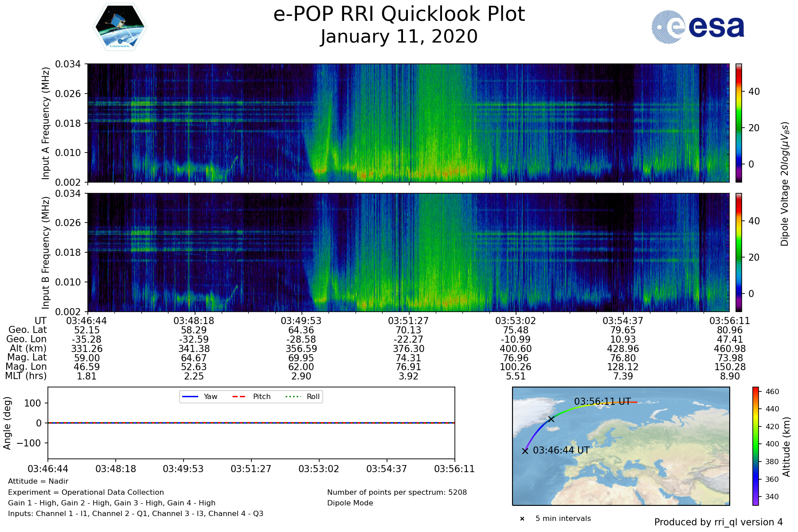Click the red dashed Pitch line sample in legend
This screenshot has height=532, width=798.
(239, 396)
